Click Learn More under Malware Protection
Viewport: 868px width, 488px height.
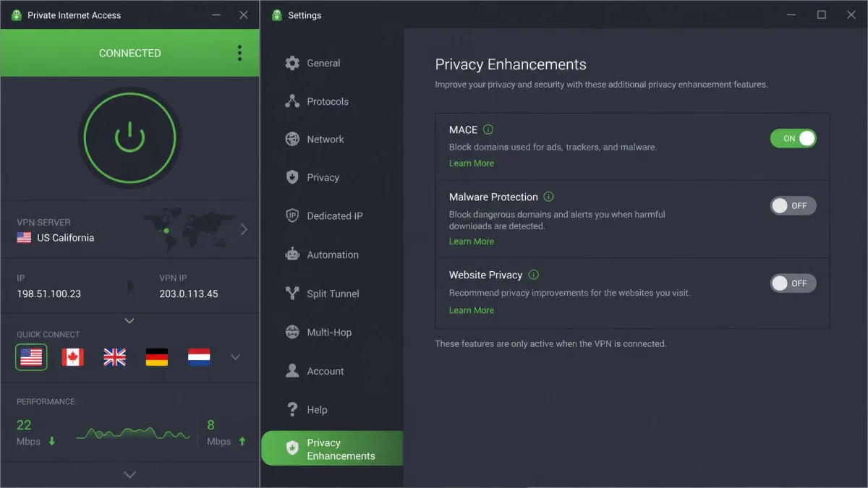pyautogui.click(x=472, y=241)
